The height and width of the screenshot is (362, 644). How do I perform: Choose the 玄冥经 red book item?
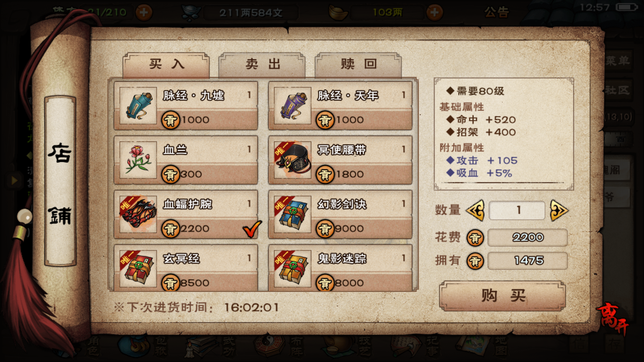186,267
